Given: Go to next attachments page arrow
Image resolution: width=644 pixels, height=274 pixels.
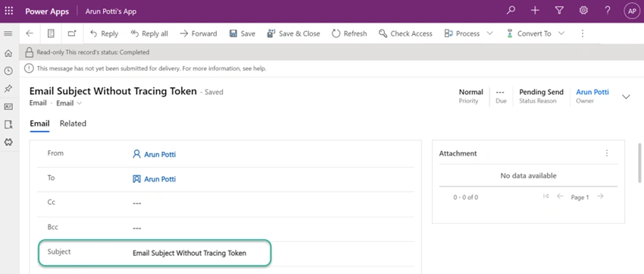Looking at the screenshot, I should click(601, 197).
